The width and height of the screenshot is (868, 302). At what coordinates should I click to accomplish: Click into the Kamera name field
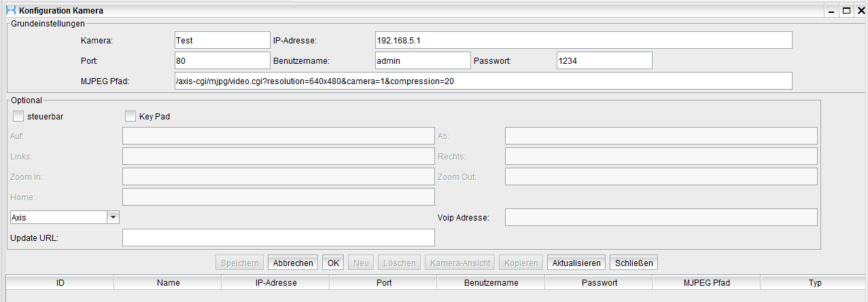(x=222, y=41)
